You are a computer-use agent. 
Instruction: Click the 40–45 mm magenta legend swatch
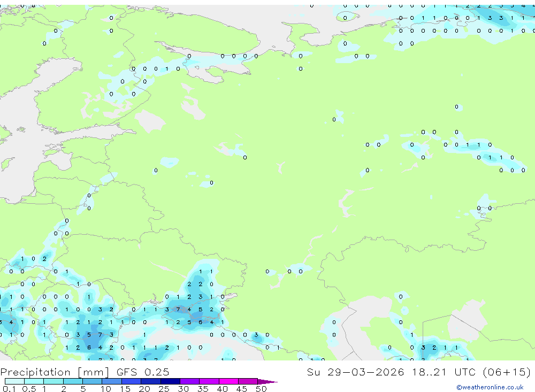[228, 381]
